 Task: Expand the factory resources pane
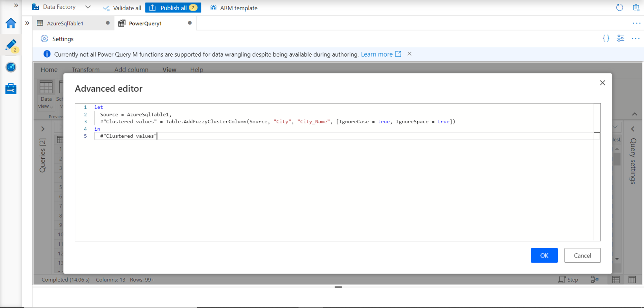pos(27,23)
